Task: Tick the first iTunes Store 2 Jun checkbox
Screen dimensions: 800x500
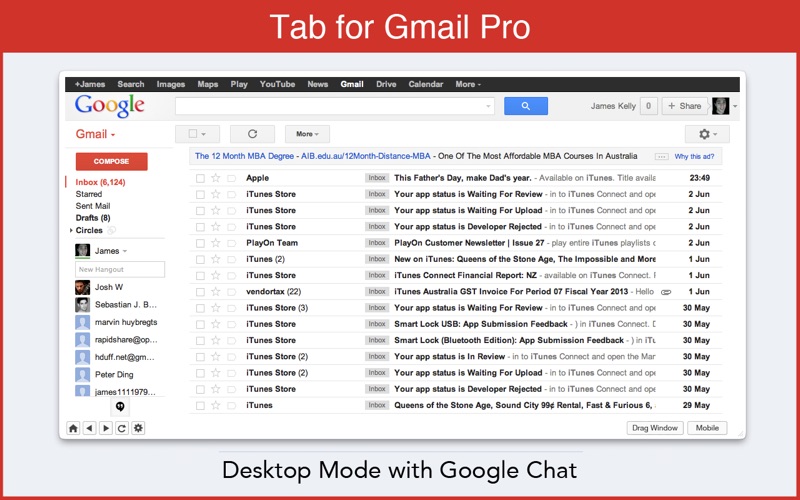Action: tap(200, 194)
